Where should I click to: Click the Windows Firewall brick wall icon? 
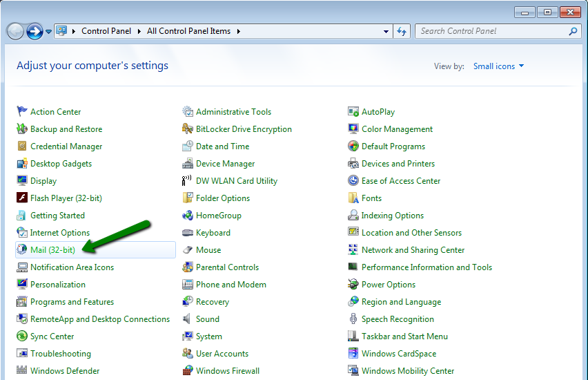click(x=188, y=370)
